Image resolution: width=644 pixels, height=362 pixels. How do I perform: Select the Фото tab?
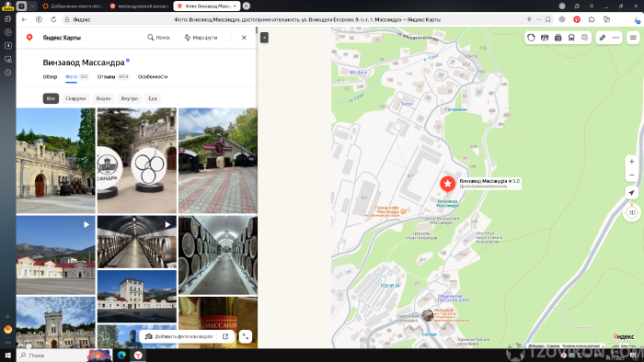[x=71, y=76]
